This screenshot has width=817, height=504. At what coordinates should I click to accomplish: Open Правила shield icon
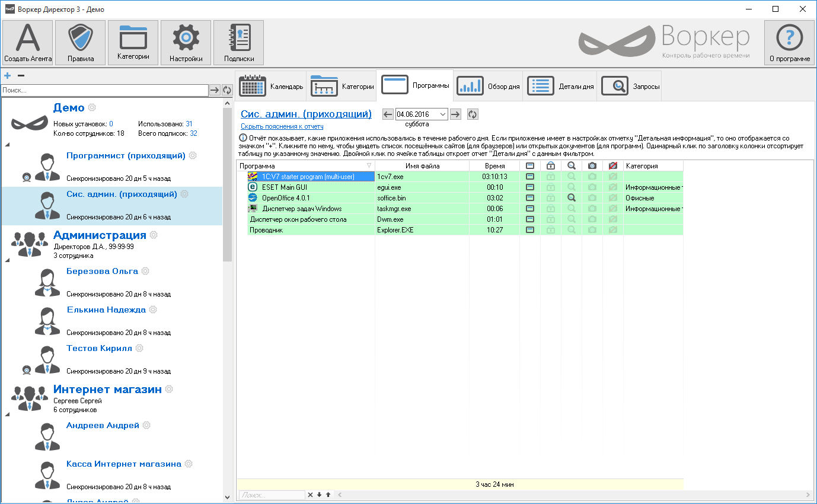coord(80,43)
